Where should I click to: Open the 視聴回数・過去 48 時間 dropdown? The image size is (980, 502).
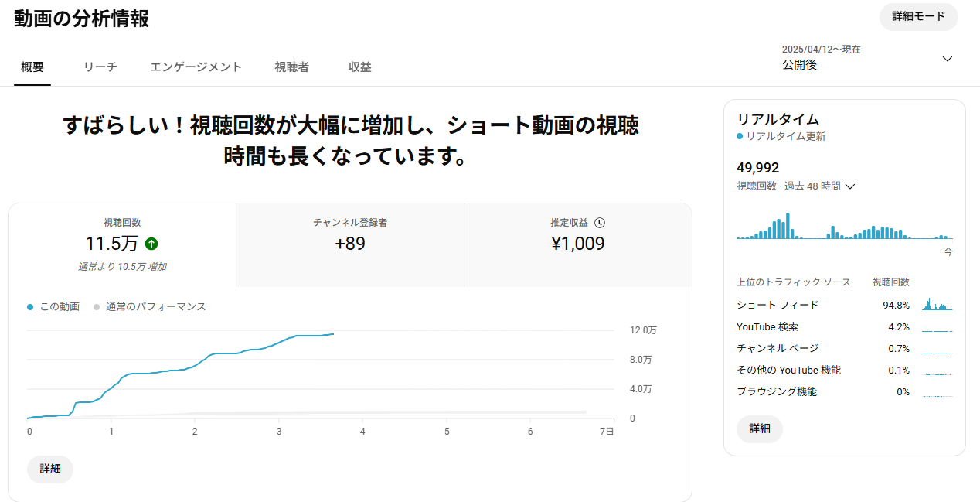click(795, 186)
